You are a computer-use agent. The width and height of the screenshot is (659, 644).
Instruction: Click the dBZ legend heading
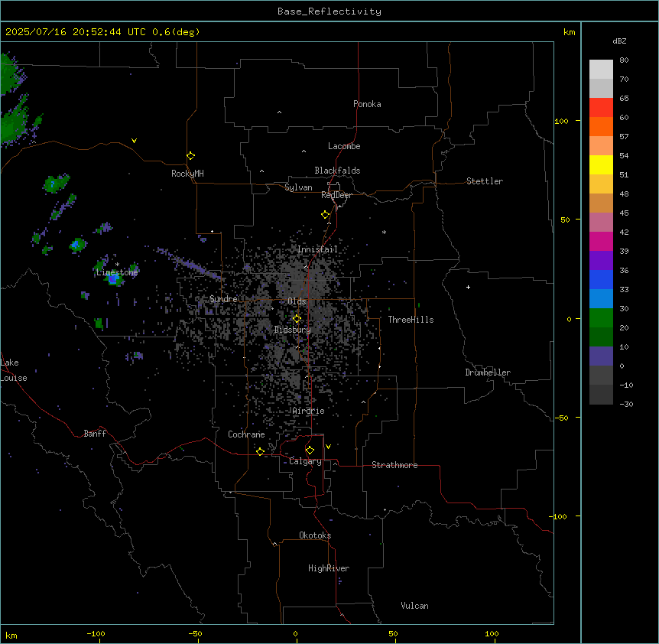[x=619, y=41]
